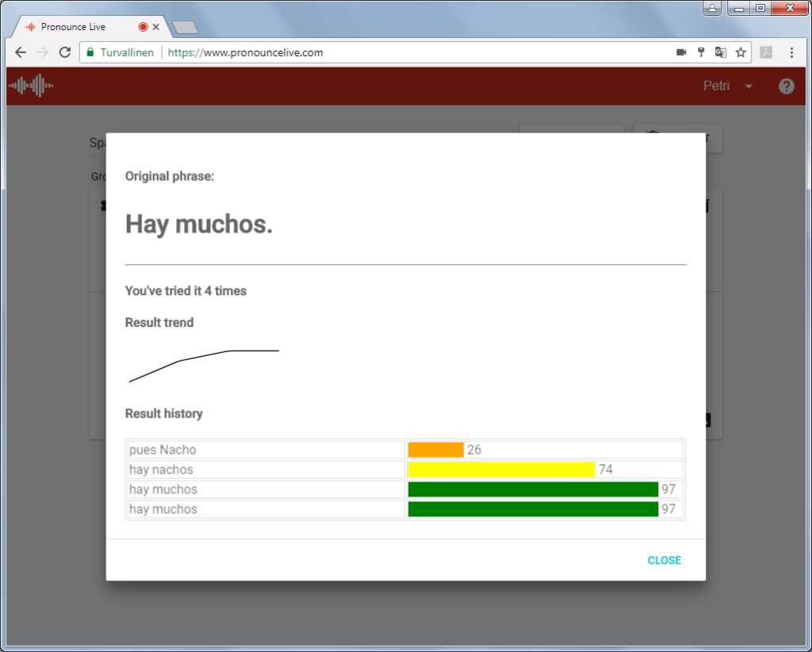
Task: Open the help question mark icon
Action: coord(786,86)
